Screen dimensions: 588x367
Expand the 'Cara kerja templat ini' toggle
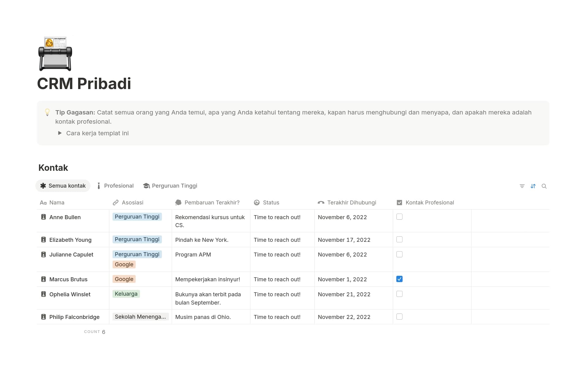[60, 133]
